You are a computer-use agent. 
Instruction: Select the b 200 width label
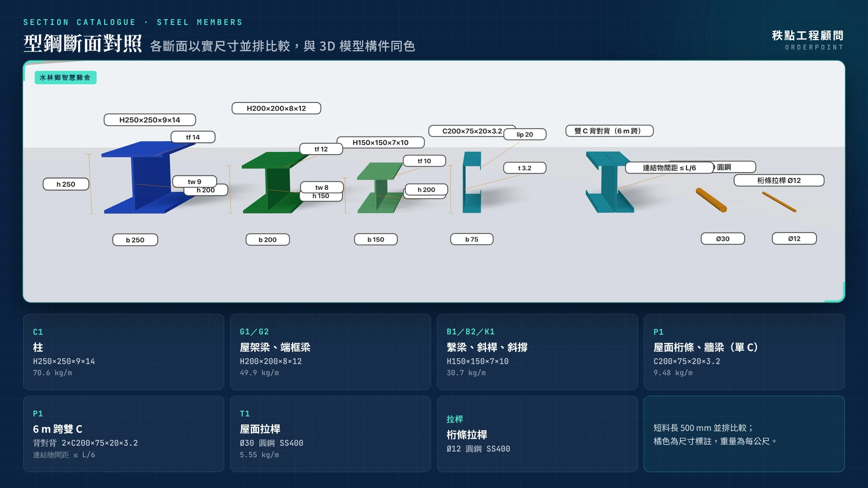click(268, 239)
